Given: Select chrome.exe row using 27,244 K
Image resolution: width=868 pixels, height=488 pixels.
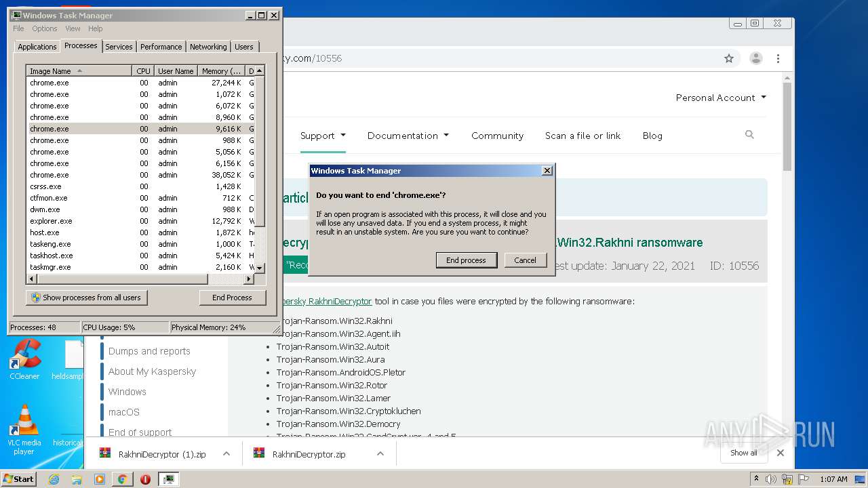Looking at the screenshot, I should tap(140, 83).
